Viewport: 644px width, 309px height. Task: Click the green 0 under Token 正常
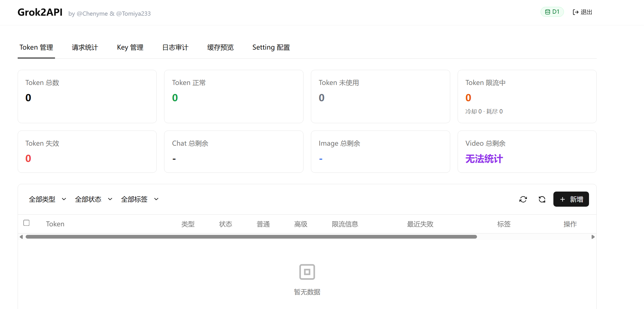tap(175, 98)
